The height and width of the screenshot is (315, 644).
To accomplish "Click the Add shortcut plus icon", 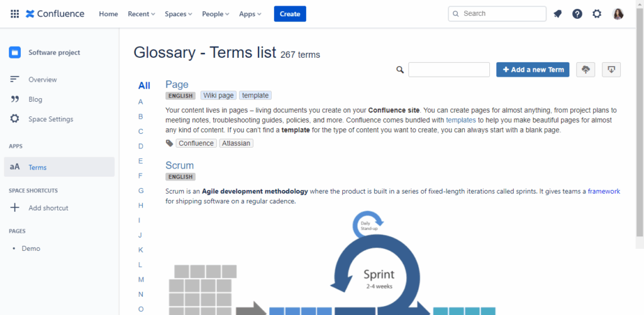I will click(15, 208).
